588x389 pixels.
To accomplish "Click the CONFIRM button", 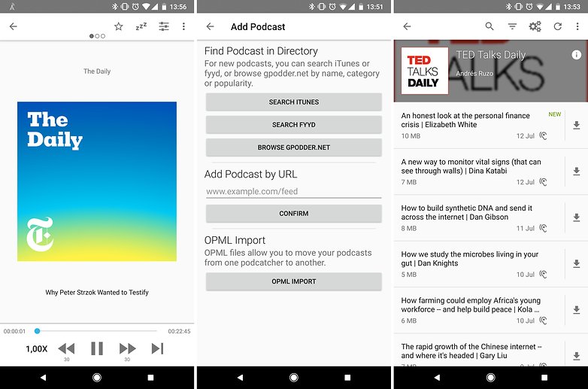I will point(294,214).
